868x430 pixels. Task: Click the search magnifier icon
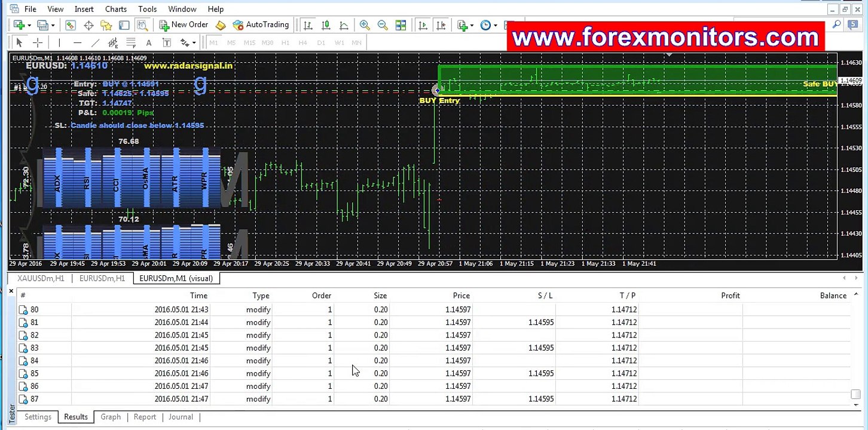[836, 24]
